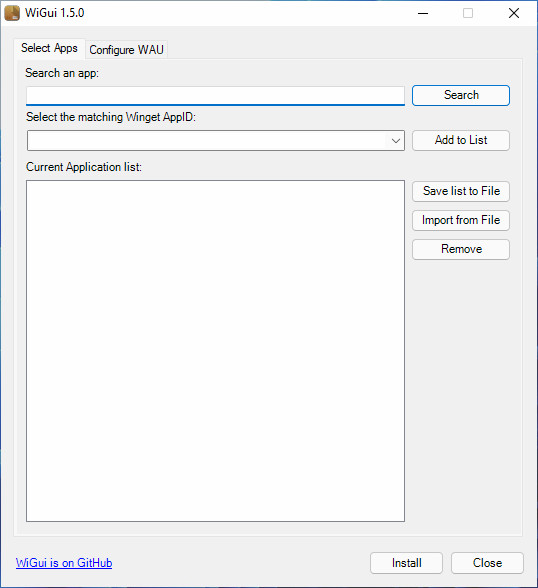Click the Search button
Screen dimensions: 538x588
tap(461, 95)
